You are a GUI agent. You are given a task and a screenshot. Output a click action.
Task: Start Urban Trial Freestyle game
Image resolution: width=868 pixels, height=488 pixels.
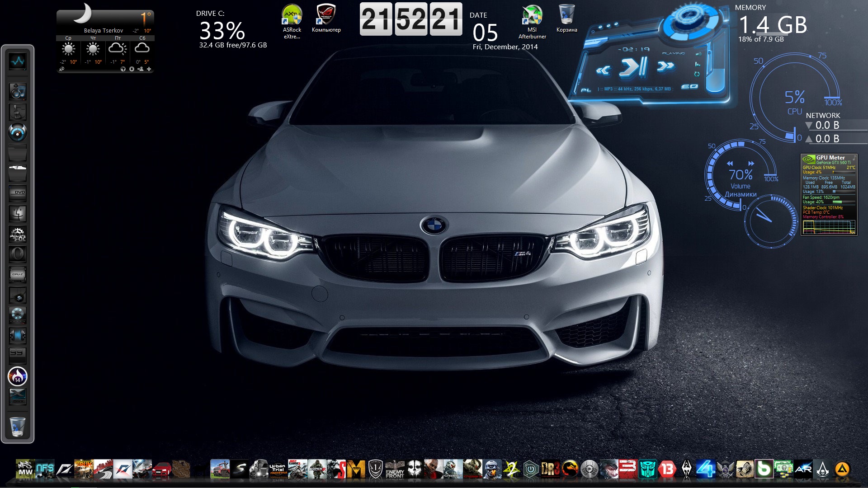[x=278, y=469]
